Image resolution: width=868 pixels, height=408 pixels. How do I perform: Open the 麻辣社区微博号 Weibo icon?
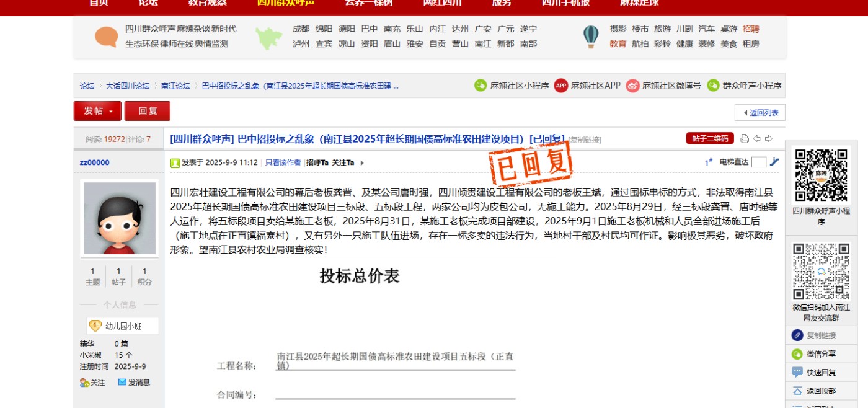point(632,86)
